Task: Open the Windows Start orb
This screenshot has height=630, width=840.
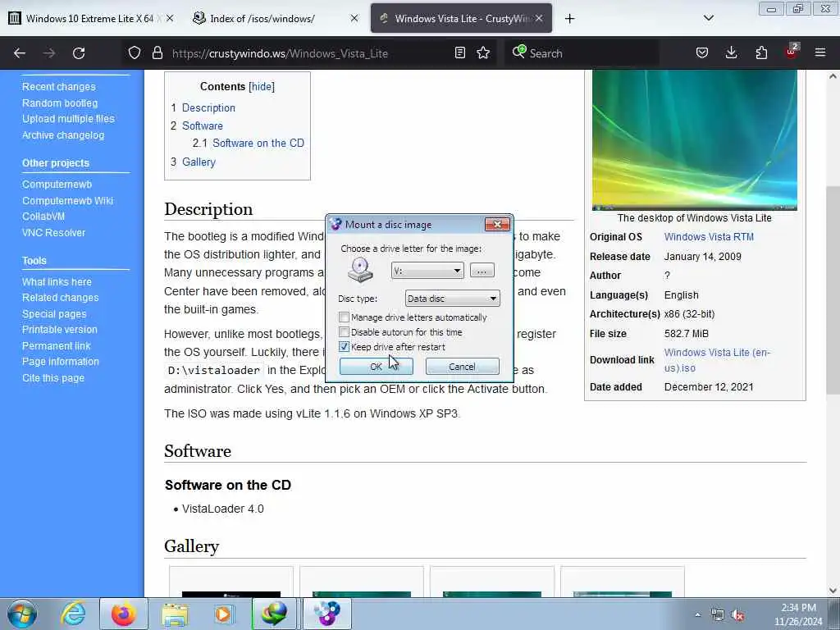Action: tap(22, 614)
